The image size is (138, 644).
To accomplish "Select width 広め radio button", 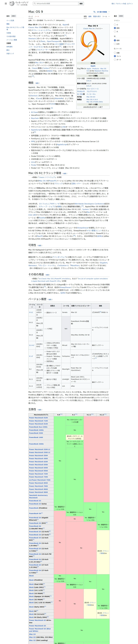I will click(x=115, y=44).
